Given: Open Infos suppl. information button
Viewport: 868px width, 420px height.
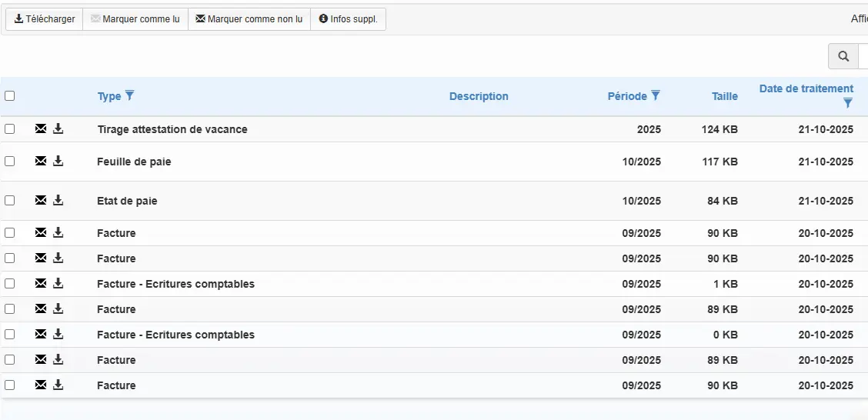Looking at the screenshot, I should [x=348, y=19].
